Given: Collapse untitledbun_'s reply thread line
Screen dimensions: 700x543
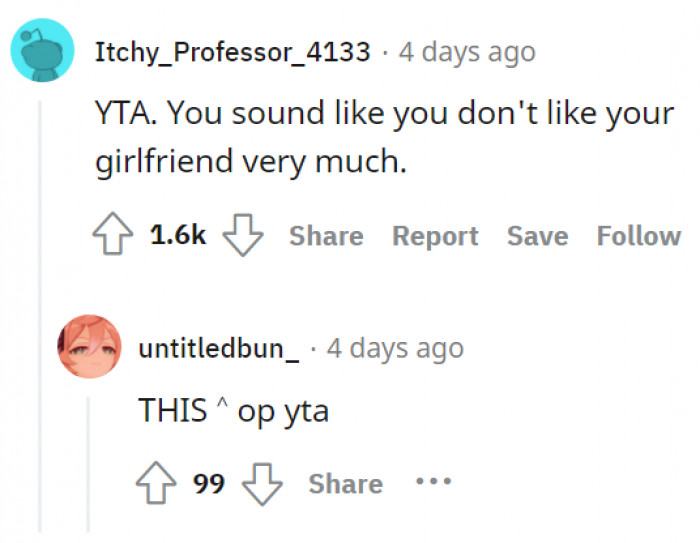Looking at the screenshot, I should (x=90, y=460).
